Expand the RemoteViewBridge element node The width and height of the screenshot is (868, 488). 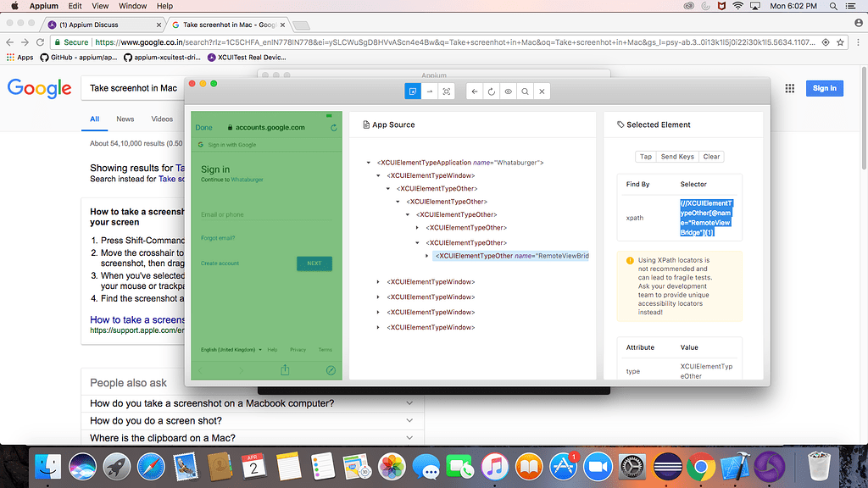point(427,256)
